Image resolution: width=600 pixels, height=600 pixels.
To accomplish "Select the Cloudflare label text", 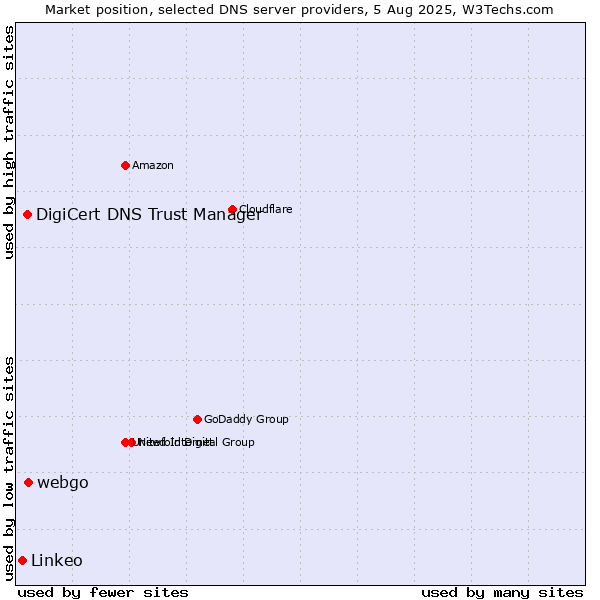I will click(x=266, y=209).
